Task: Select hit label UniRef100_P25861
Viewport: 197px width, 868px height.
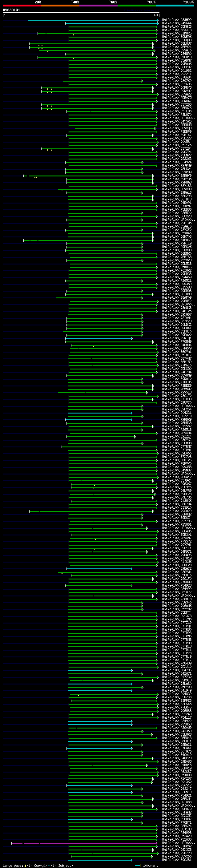Action: [177, 525]
